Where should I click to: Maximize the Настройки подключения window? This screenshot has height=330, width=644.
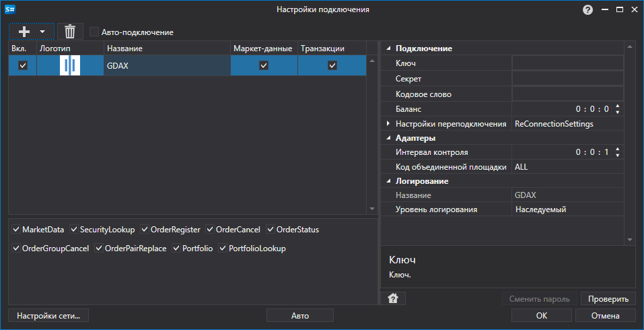[619, 10]
